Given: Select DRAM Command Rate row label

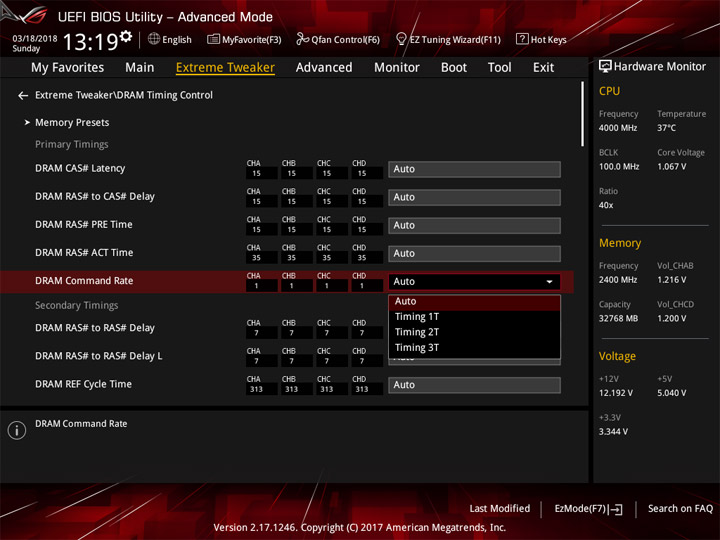Looking at the screenshot, I should [84, 281].
